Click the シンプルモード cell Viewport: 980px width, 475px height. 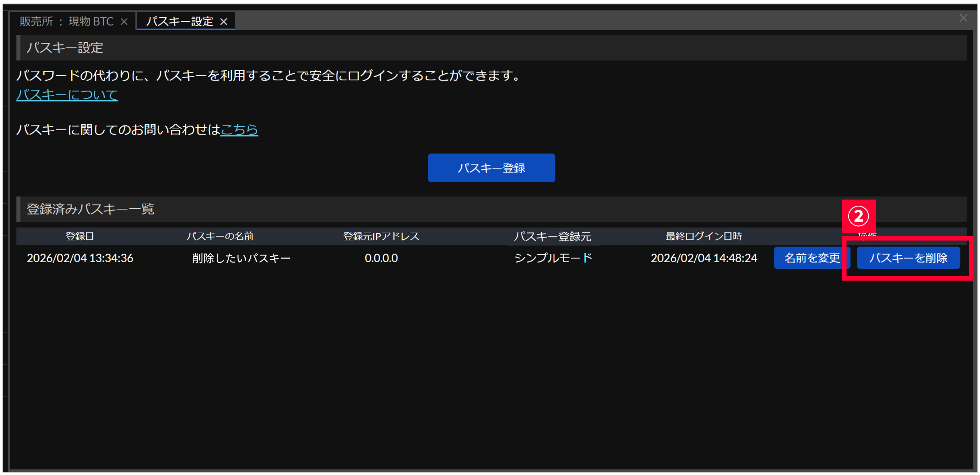553,258
